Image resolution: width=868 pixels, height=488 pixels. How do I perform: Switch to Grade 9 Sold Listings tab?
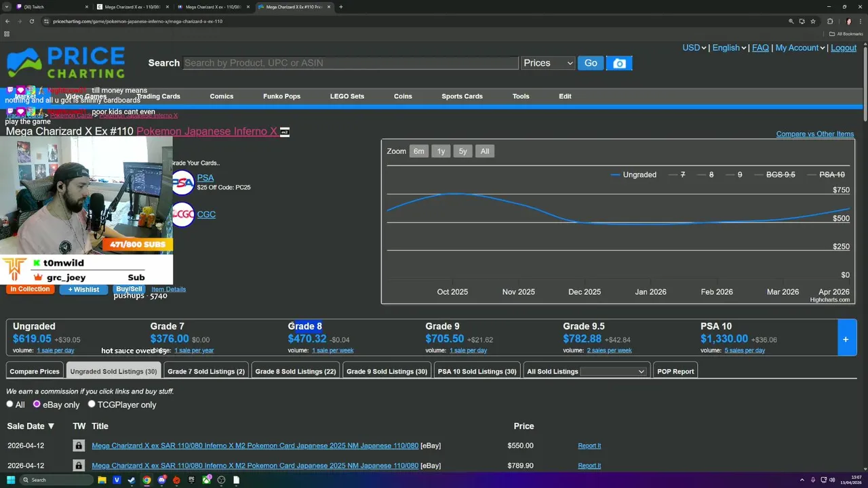coord(387,371)
